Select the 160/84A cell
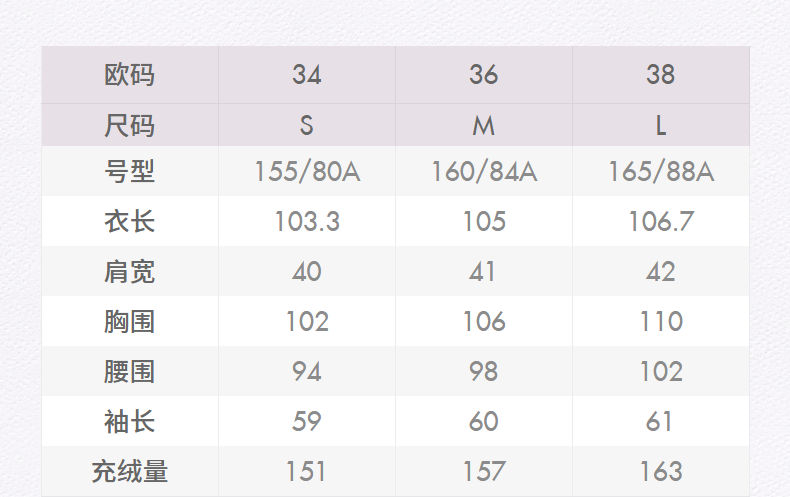790x497 pixels. [x=484, y=172]
